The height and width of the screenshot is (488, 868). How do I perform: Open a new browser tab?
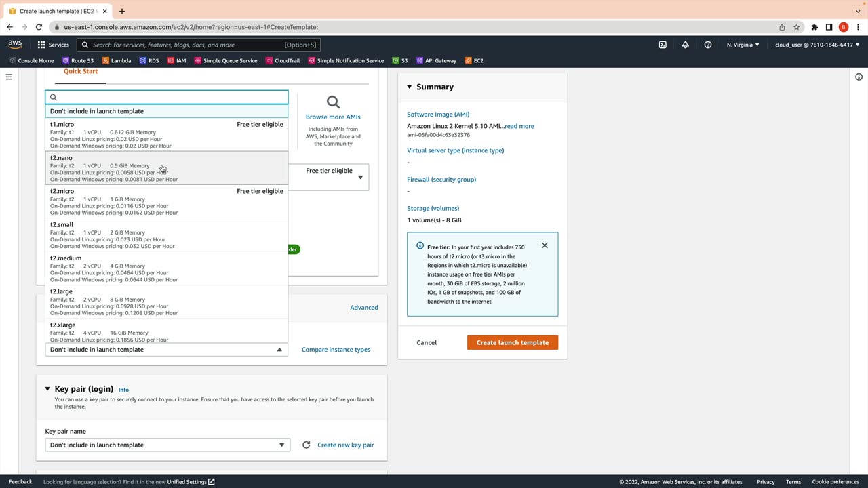(122, 11)
